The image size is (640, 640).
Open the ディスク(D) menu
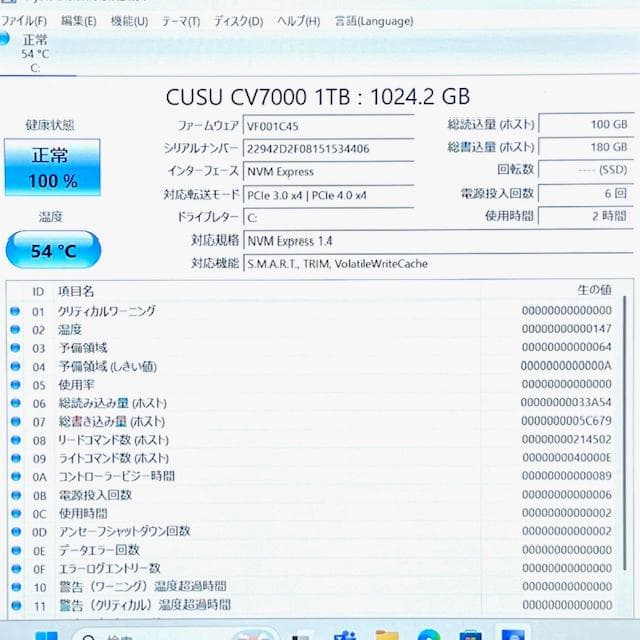pyautogui.click(x=239, y=21)
